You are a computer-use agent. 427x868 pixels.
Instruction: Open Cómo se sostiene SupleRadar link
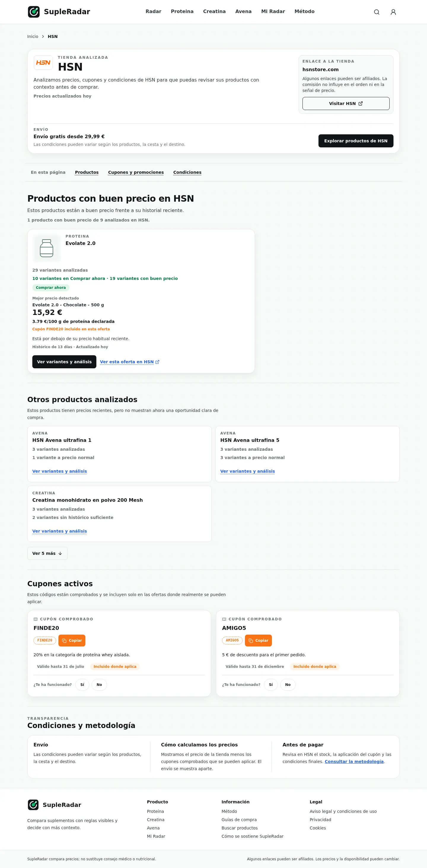(252, 836)
